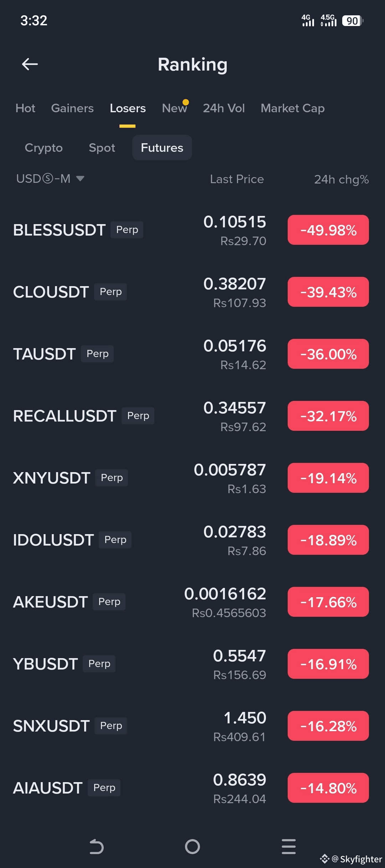This screenshot has width=385, height=868.
Task: Tap the -39.43% change badge
Action: (328, 292)
